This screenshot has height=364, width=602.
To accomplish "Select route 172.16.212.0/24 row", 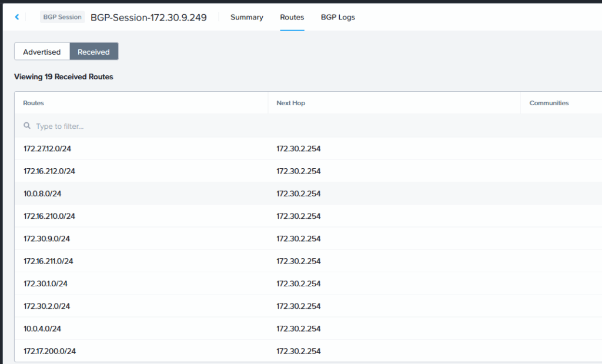I will 49,171.
